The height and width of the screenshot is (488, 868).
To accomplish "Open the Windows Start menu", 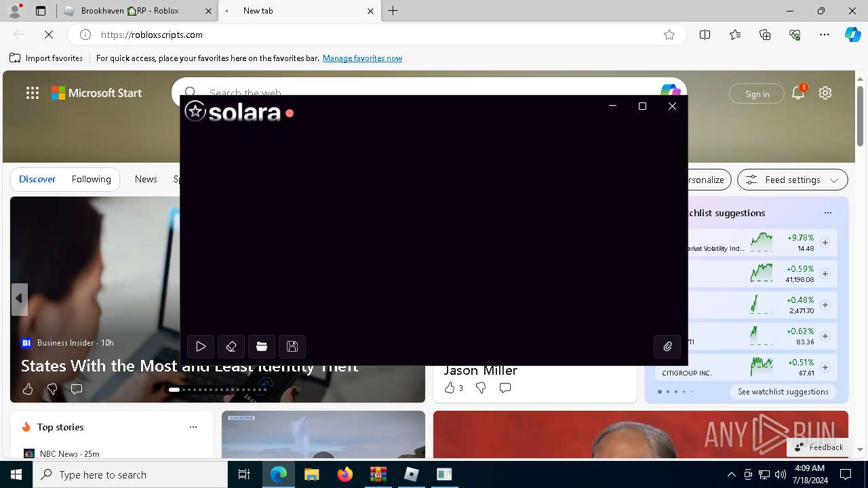I will tap(16, 474).
